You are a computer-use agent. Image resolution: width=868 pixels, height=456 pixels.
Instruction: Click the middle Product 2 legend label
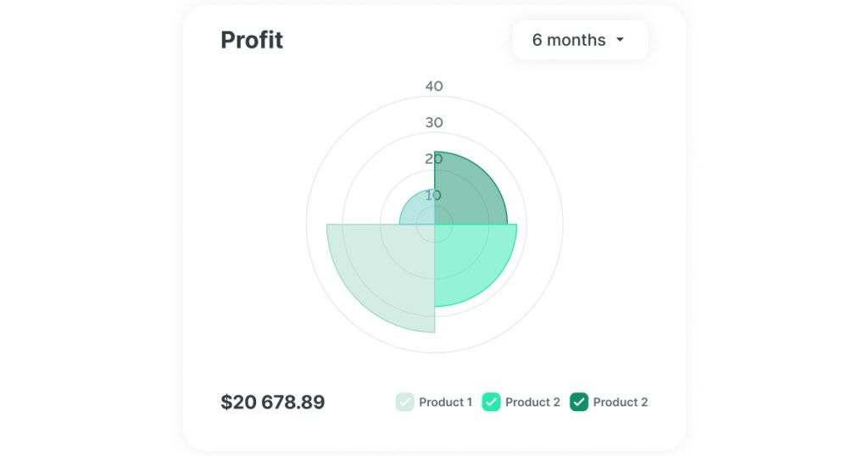(532, 403)
